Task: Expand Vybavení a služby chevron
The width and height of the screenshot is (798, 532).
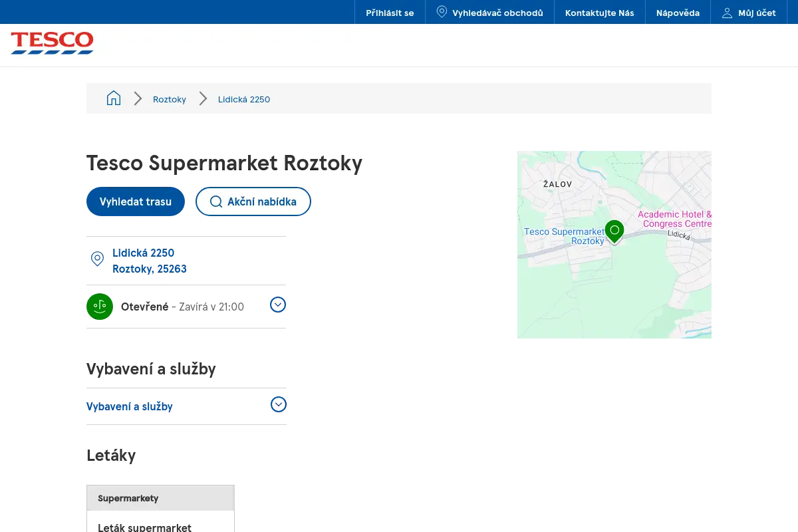Action: (x=279, y=404)
